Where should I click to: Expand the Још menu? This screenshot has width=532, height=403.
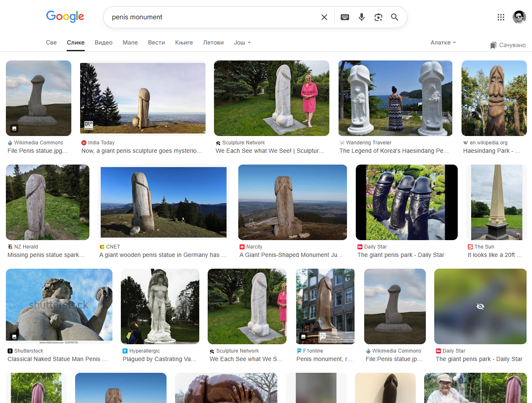(242, 42)
